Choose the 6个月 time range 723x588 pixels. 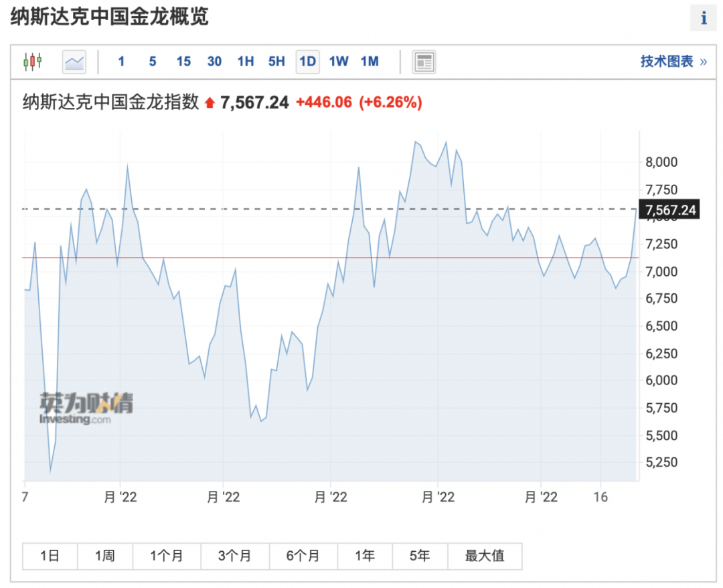pos(303,556)
